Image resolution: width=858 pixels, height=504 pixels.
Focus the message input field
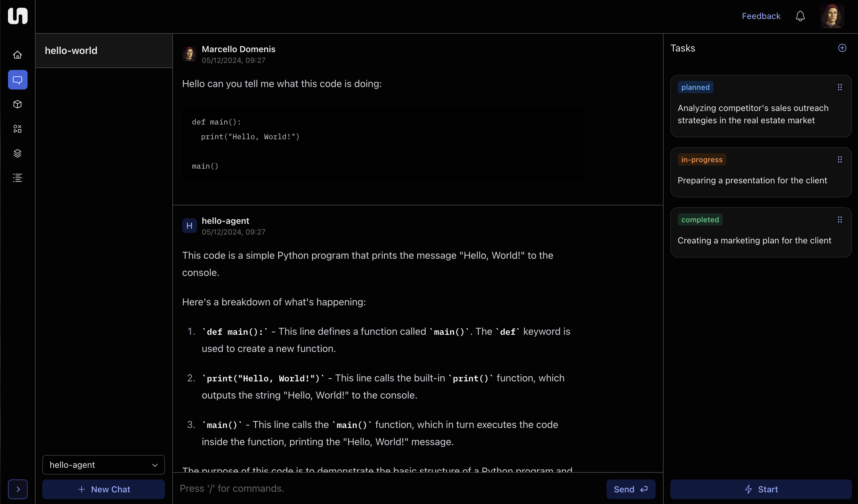[388, 488]
